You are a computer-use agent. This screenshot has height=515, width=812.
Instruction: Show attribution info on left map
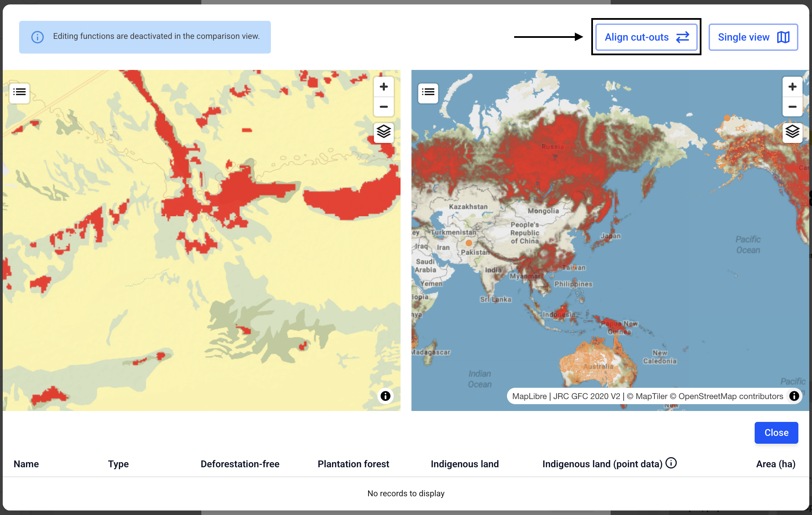386,396
